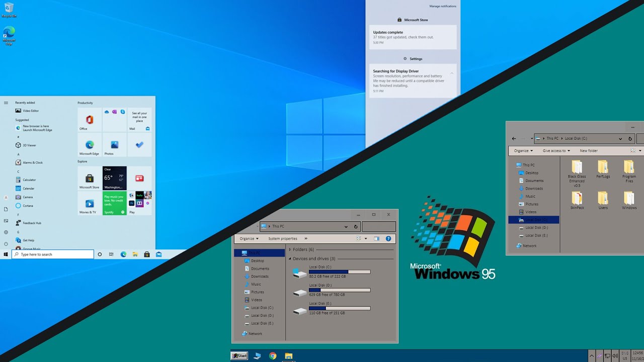Open Feedback Hub from app list

pos(29,223)
